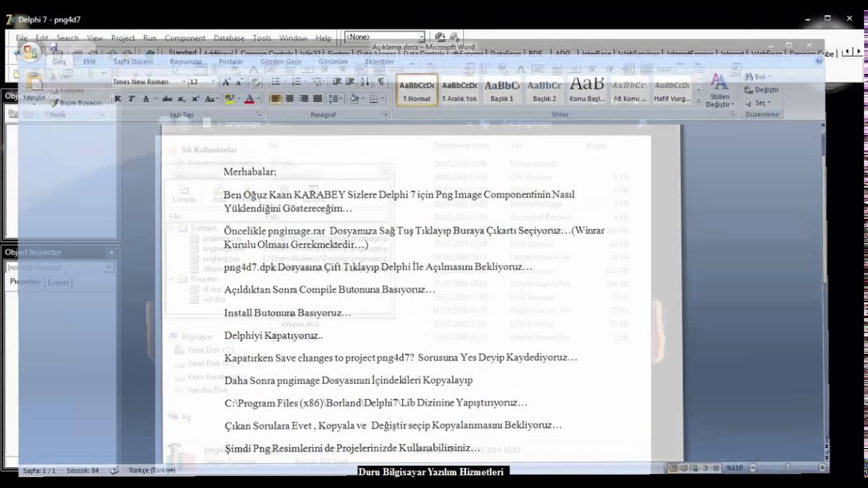The height and width of the screenshot is (488, 868).
Task: Open Yazı Tipi dialog launcher
Action: (x=259, y=116)
